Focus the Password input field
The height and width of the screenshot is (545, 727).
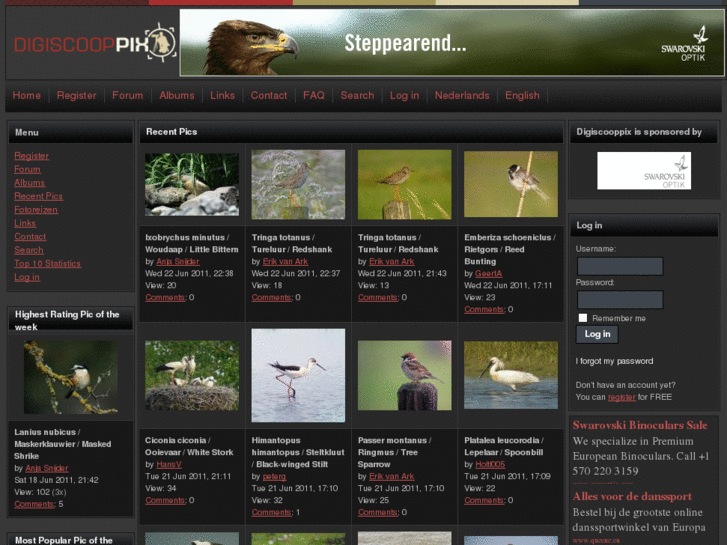click(620, 300)
